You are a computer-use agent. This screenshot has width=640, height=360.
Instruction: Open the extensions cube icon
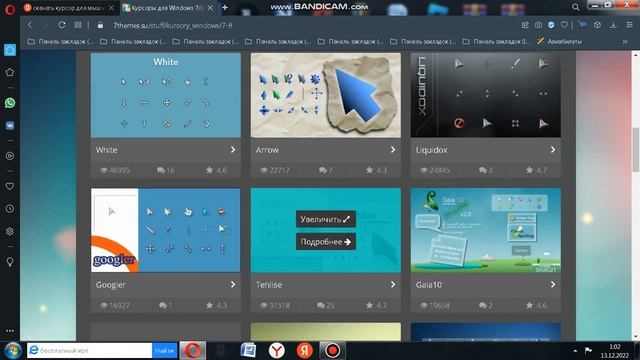tap(597, 25)
